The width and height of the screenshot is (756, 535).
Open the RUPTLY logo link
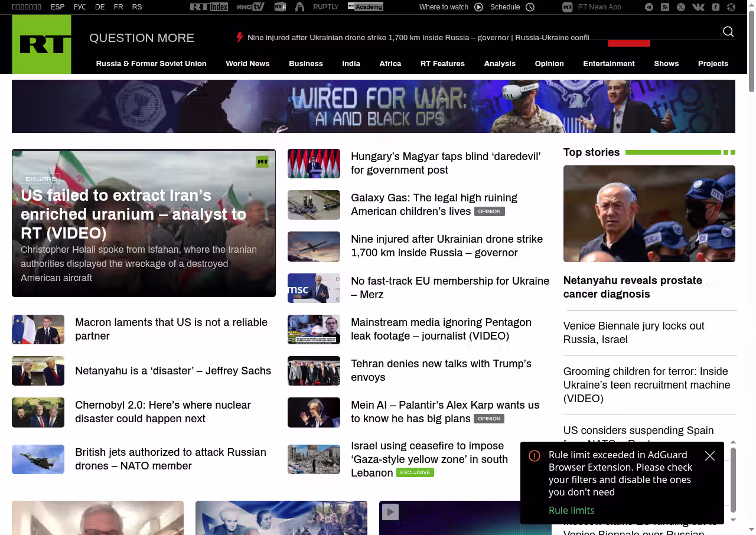325,7
